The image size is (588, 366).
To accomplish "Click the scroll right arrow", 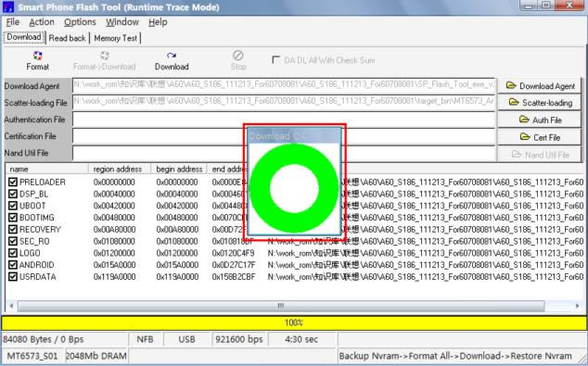I will click(x=577, y=306).
